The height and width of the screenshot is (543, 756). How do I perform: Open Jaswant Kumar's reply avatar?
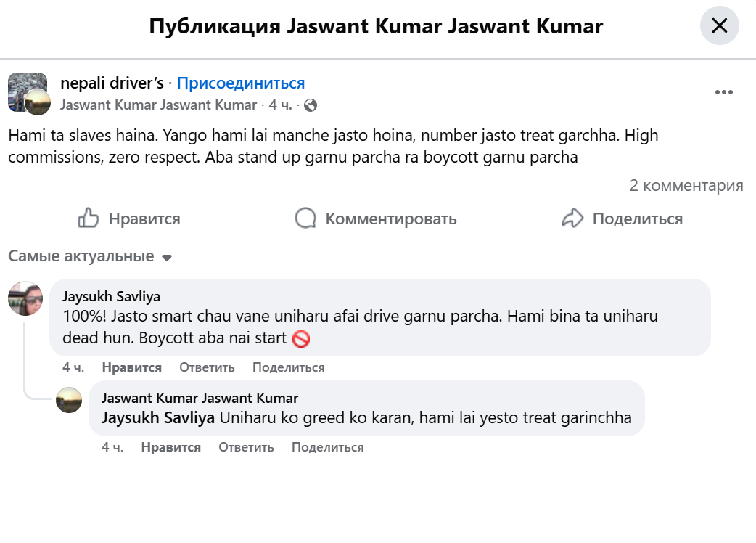tap(69, 400)
